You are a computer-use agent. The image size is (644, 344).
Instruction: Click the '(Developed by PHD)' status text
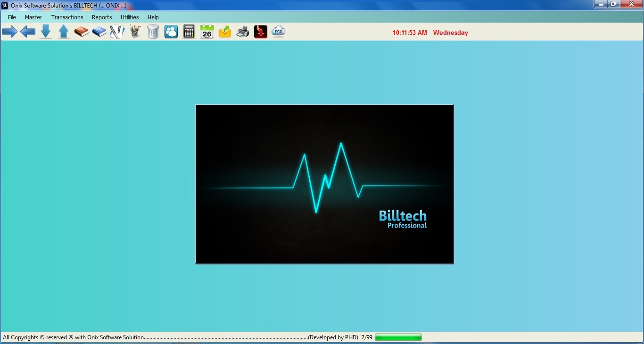coord(333,337)
